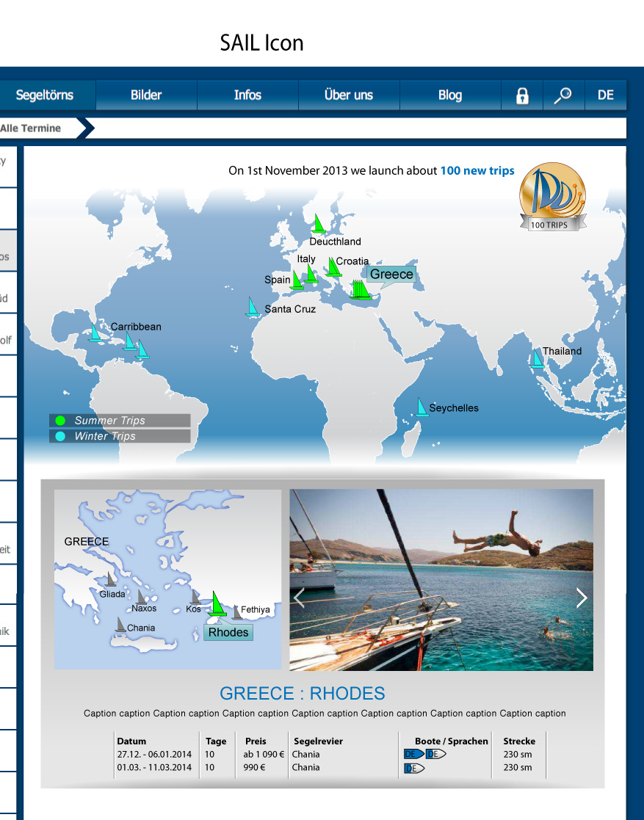
Task: Follow the 100 new trips link
Action: (477, 170)
